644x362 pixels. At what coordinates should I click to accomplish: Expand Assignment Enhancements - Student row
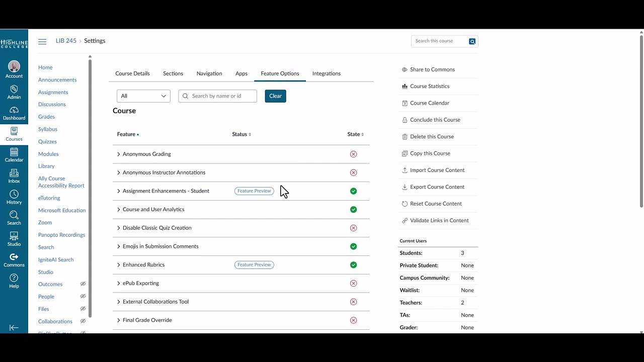[x=119, y=191]
